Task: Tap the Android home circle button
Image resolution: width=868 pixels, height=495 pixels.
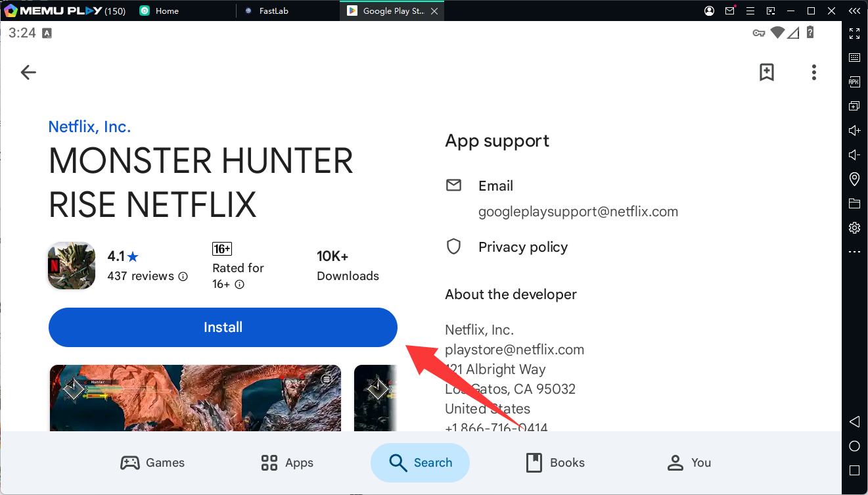Action: 854,446
